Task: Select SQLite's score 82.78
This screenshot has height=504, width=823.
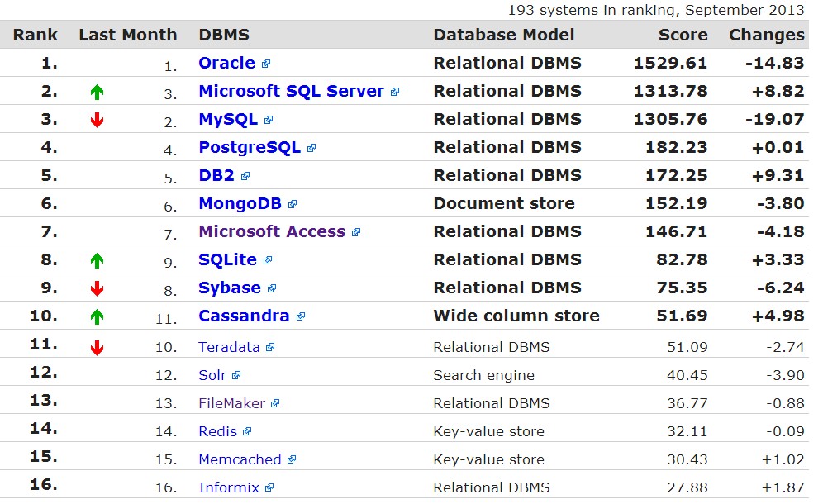Action: [682, 260]
